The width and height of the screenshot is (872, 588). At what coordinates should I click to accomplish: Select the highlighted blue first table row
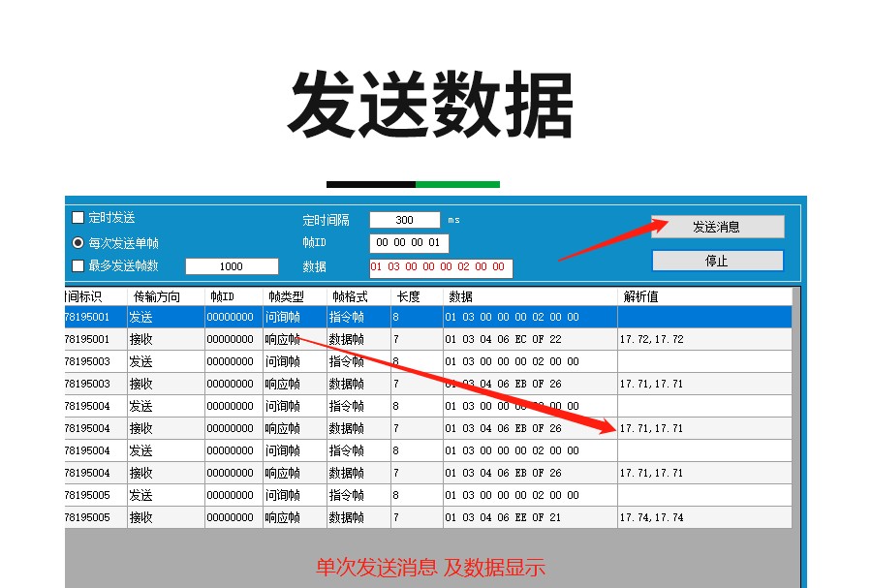coord(426,317)
